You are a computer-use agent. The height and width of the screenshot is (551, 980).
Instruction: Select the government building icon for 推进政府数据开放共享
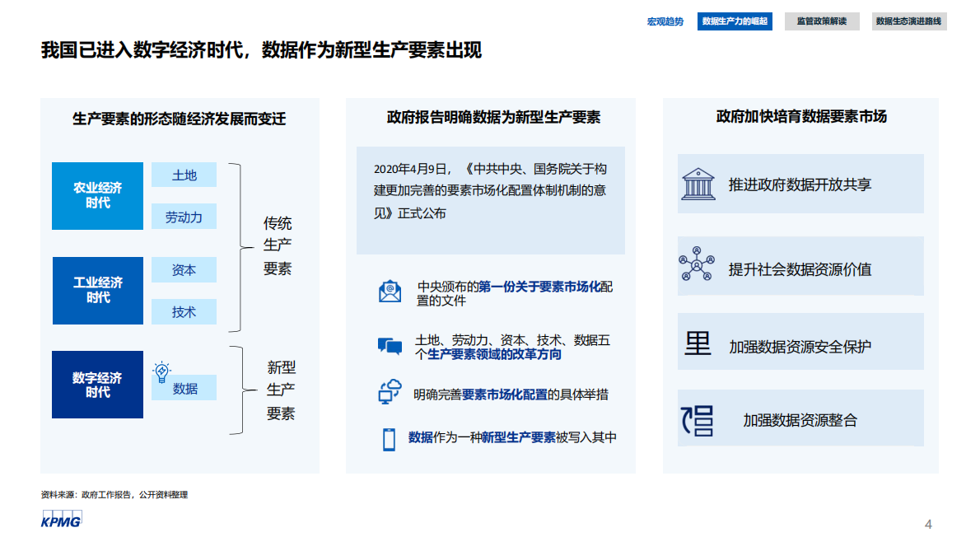pos(698,184)
